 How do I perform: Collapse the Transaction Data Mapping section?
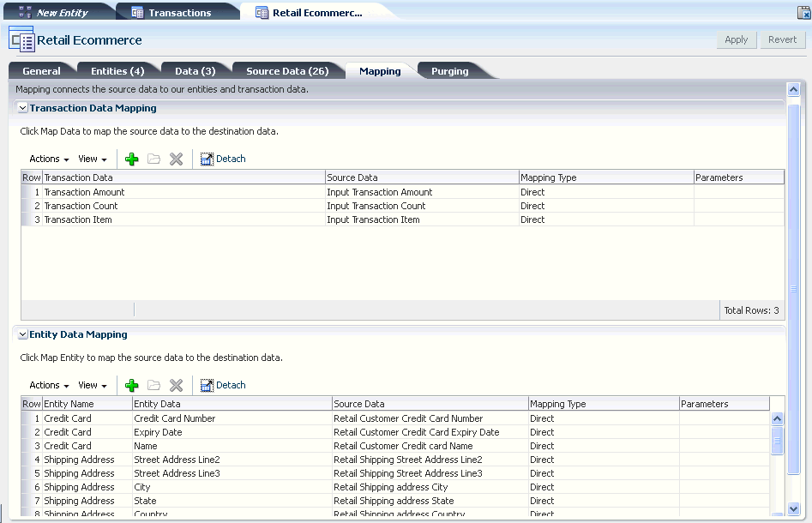(23, 108)
